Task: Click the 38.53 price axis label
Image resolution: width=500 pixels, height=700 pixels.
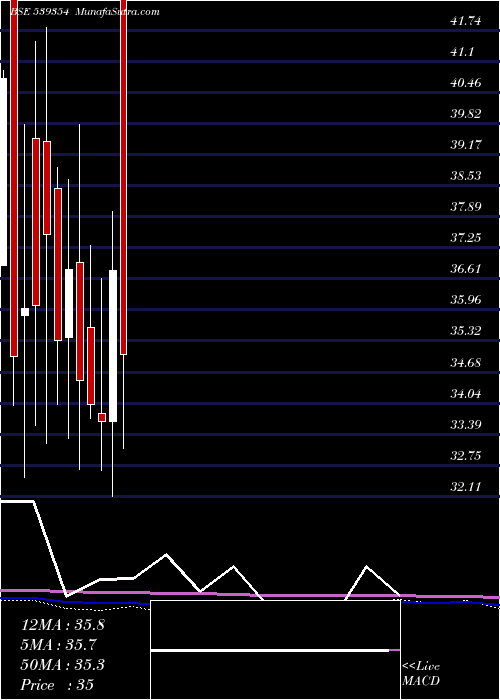Action: point(466,175)
